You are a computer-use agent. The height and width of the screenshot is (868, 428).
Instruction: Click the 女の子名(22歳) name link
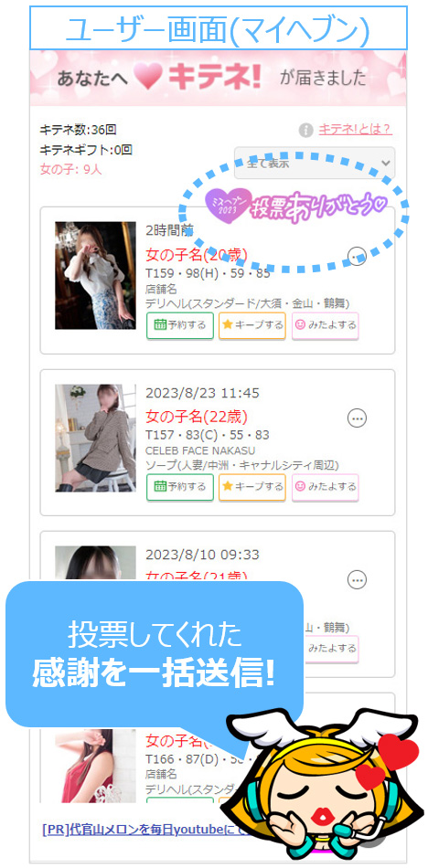tap(197, 417)
